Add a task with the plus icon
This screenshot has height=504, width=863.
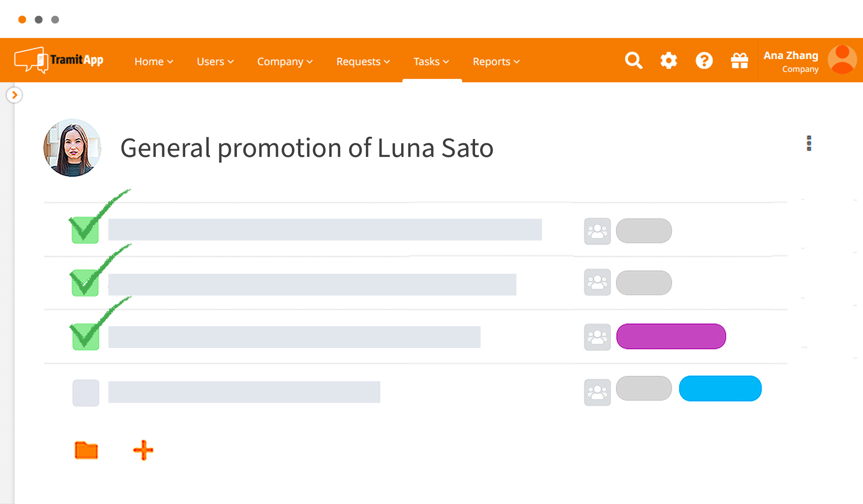[143, 450]
